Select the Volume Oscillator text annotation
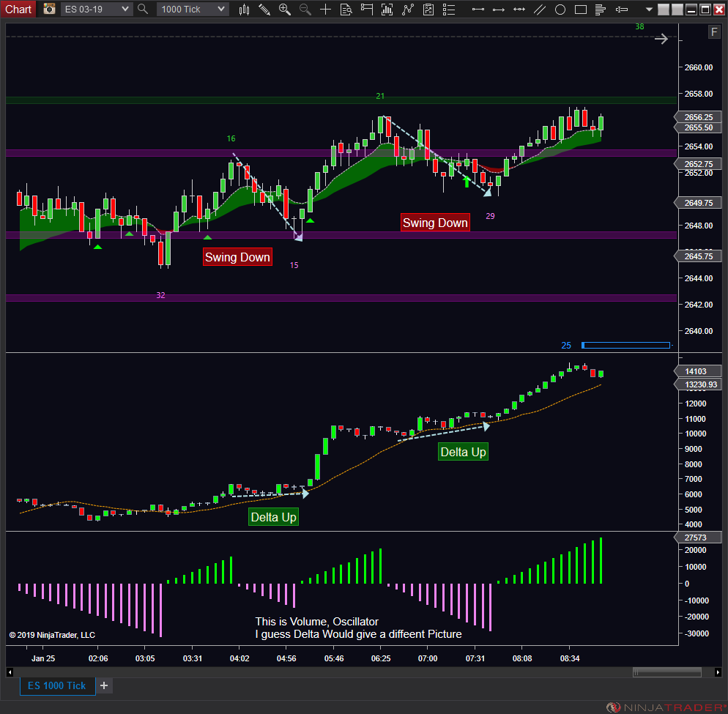The height and width of the screenshot is (714, 728). coord(358,628)
